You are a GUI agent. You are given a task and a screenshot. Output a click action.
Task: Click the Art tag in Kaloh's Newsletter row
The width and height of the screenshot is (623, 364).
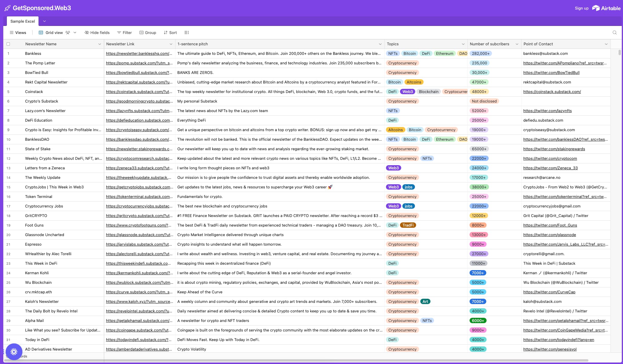coord(425,302)
